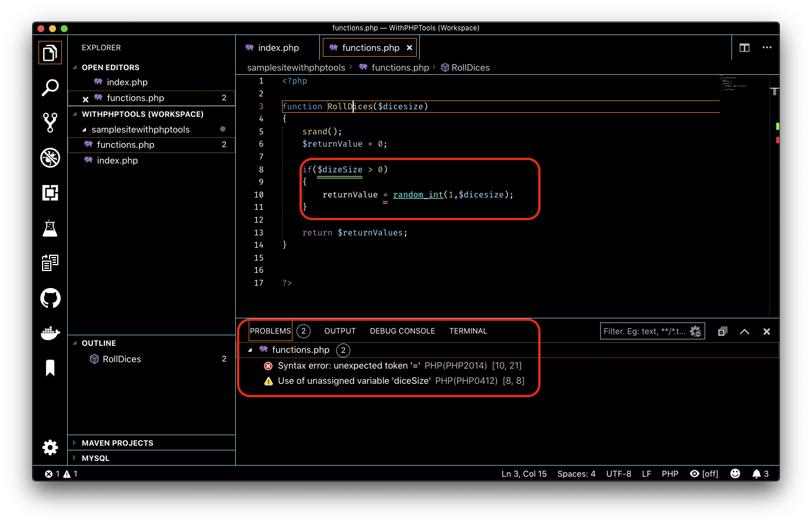The width and height of the screenshot is (812, 524).
Task: Open the project manager view icon
Action: [50, 263]
